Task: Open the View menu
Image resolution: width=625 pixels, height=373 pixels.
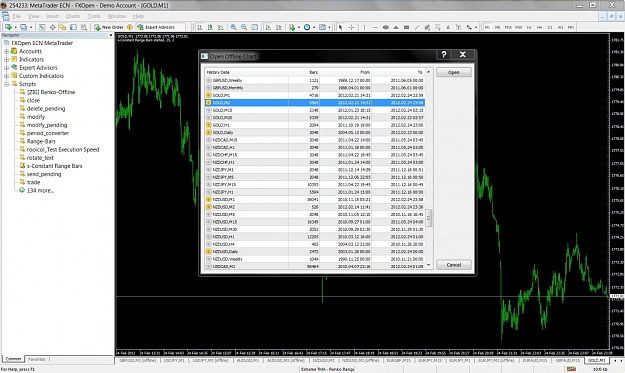Action: 33,16
